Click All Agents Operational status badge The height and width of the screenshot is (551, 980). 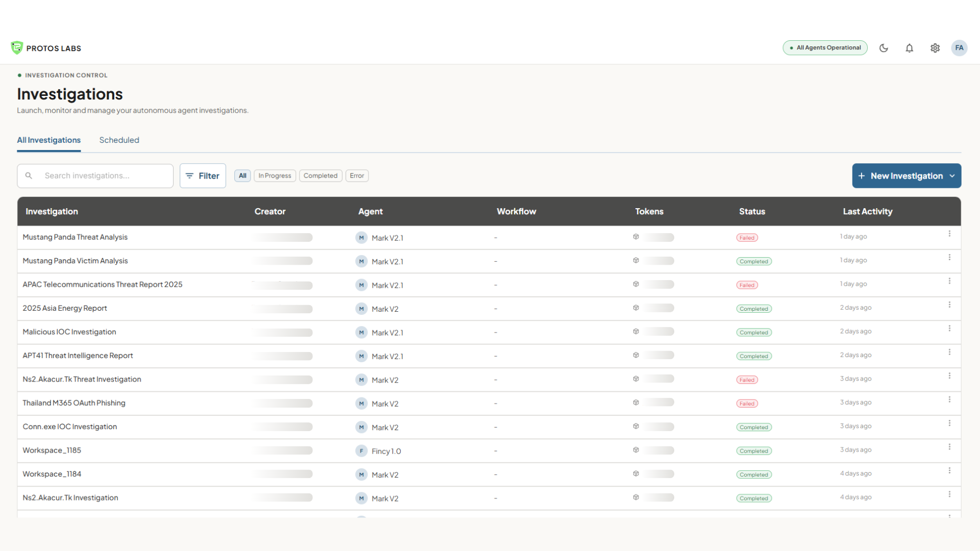click(x=825, y=48)
